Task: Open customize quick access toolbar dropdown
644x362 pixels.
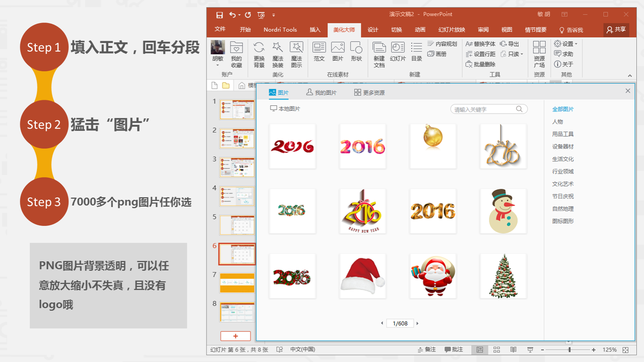Action: pyautogui.click(x=274, y=15)
